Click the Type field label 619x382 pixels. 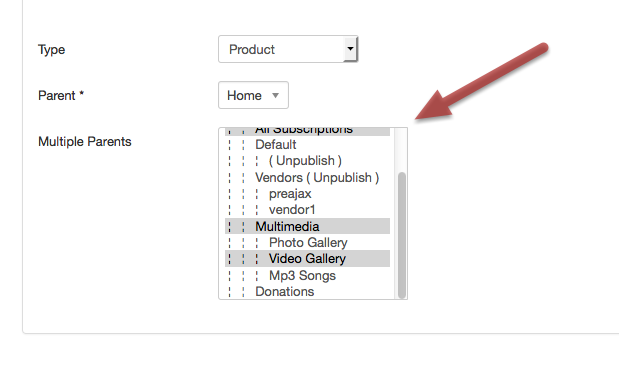[x=51, y=50]
